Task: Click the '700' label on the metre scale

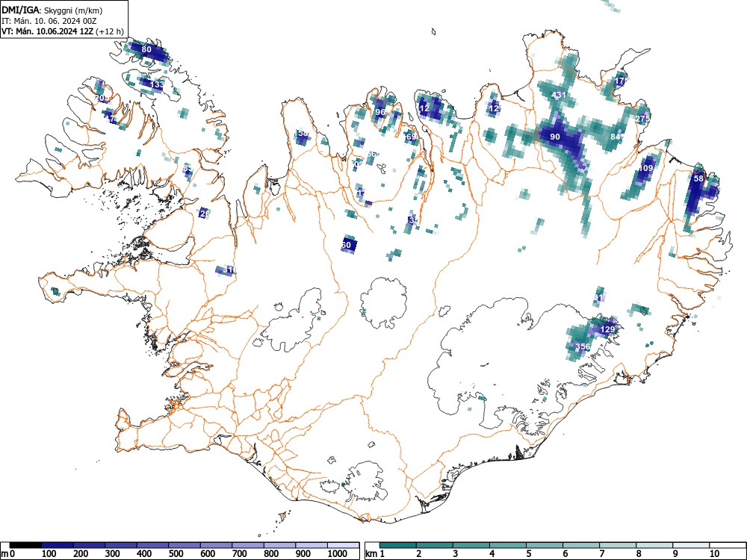Action: [240, 554]
